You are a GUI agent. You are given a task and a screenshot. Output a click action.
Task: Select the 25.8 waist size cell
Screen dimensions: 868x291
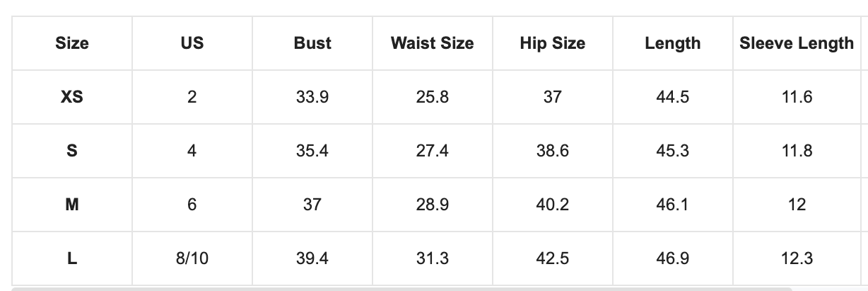(x=433, y=97)
